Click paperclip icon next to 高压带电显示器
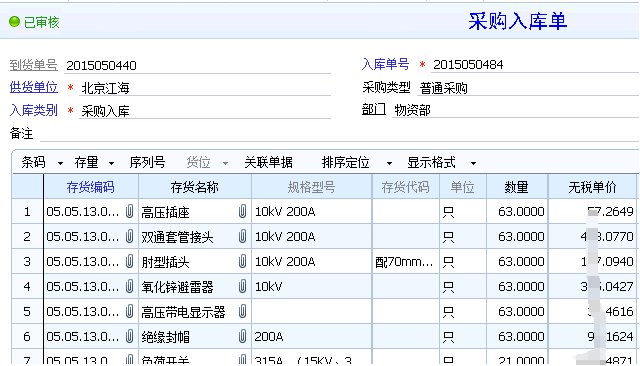 [242, 311]
